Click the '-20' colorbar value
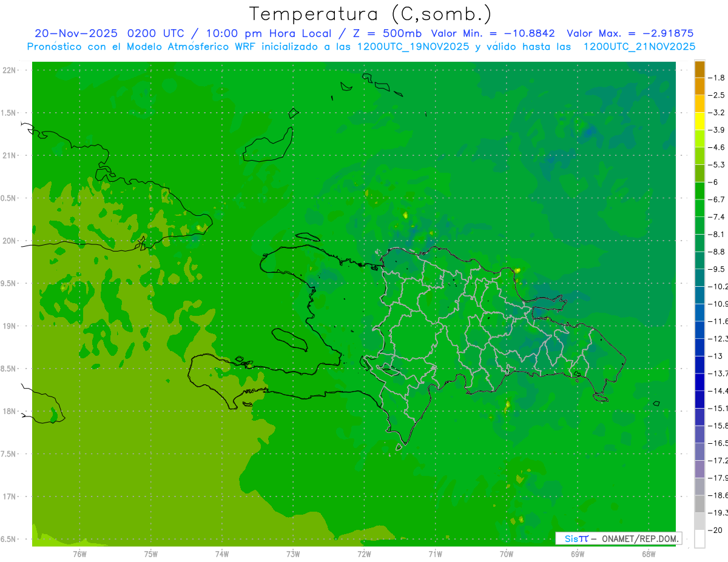This screenshot has width=728, height=562. click(x=716, y=530)
